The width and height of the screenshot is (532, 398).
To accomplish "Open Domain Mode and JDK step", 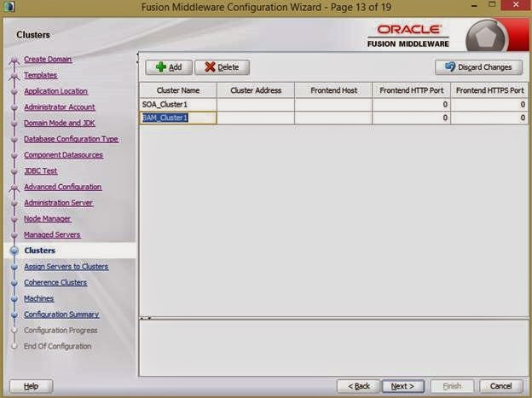I will (60, 123).
